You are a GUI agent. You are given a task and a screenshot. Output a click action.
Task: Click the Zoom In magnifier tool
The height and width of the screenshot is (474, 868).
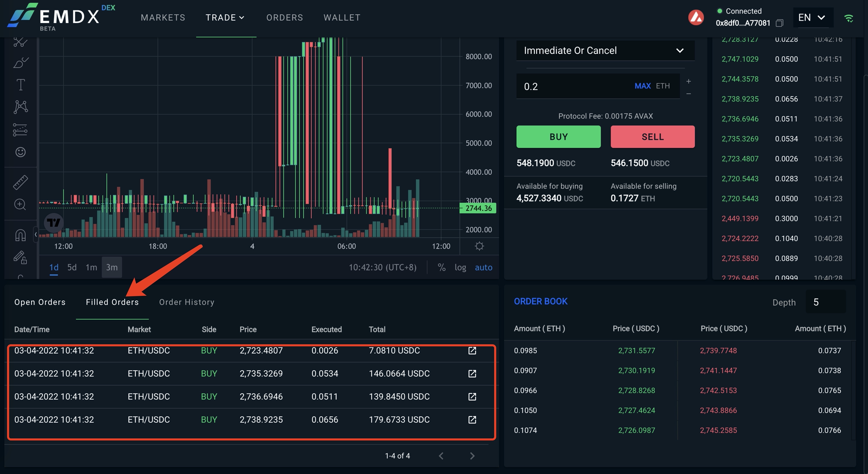[x=20, y=204]
